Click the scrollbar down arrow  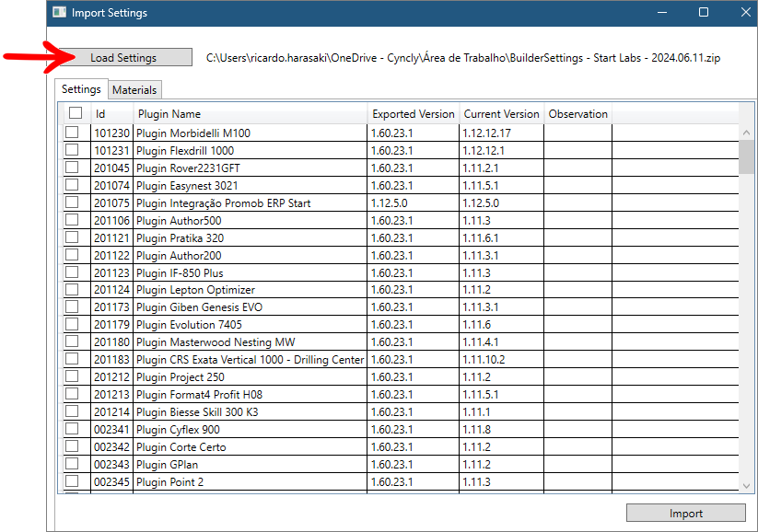click(746, 486)
